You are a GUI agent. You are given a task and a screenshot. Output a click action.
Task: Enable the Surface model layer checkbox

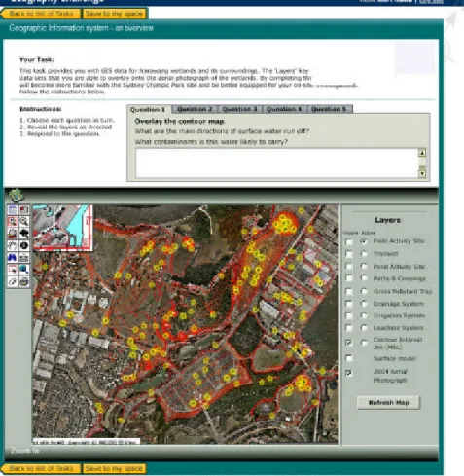pos(349,358)
